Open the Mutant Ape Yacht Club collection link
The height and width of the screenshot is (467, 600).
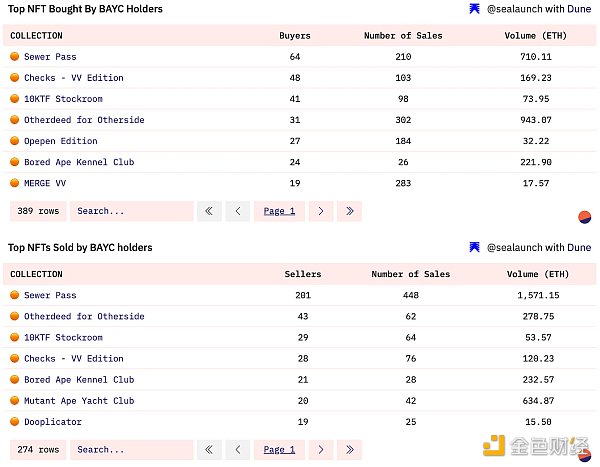tap(79, 401)
